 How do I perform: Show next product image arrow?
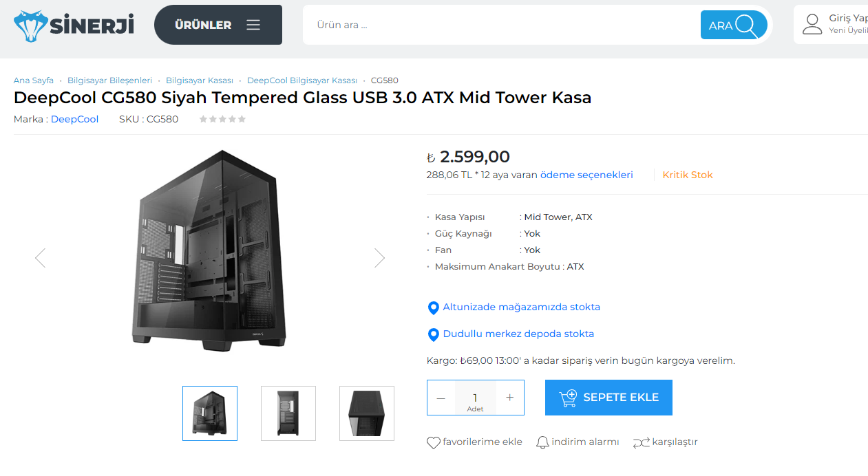tap(379, 258)
